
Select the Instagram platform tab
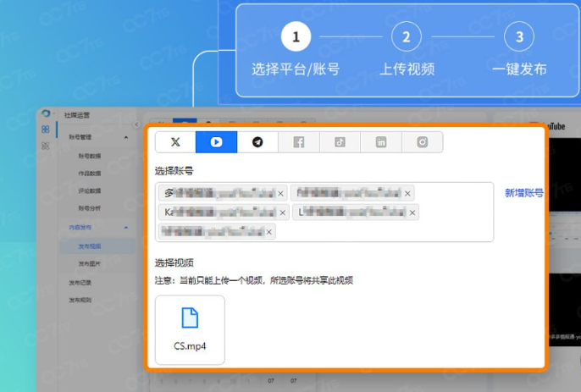(422, 142)
